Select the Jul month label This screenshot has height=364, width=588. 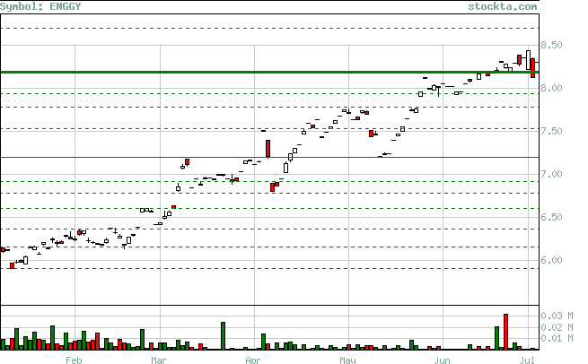pos(527,360)
